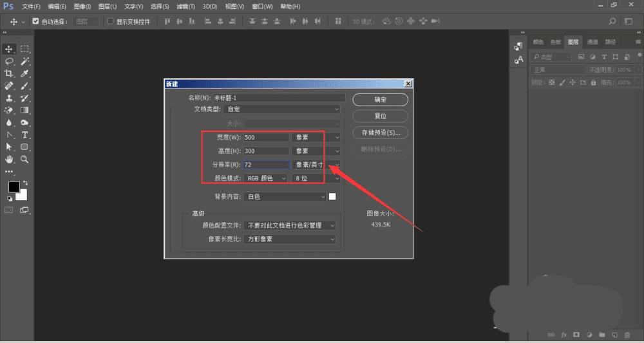The image size is (644, 343).
Task: Click the search magnifier in options bar
Action: click(x=612, y=21)
